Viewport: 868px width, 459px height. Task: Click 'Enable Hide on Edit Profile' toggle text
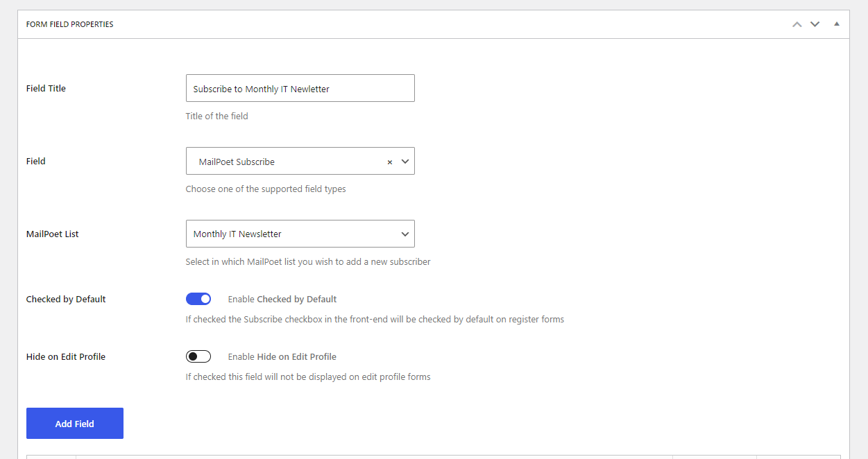pos(282,356)
